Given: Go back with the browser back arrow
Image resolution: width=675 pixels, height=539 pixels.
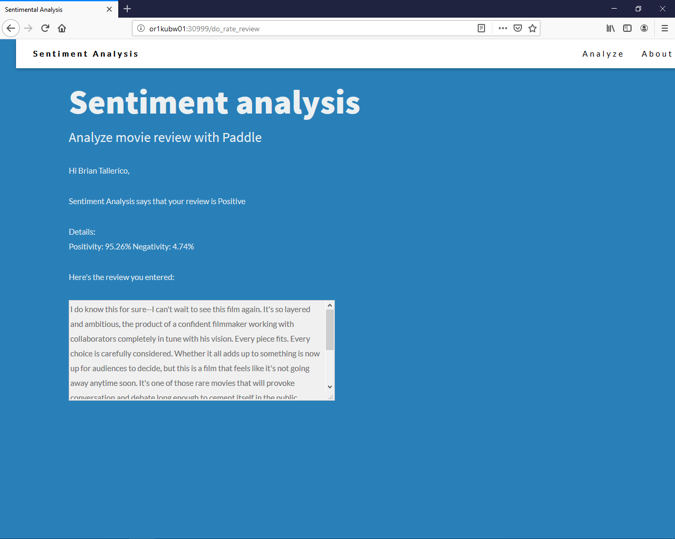Looking at the screenshot, I should point(11,28).
